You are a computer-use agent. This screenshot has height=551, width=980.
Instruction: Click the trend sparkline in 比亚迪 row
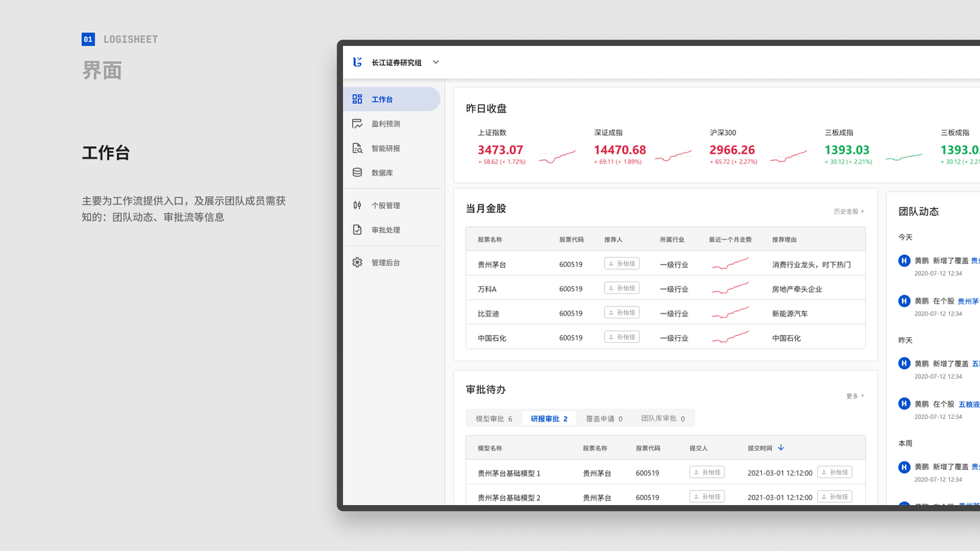730,313
